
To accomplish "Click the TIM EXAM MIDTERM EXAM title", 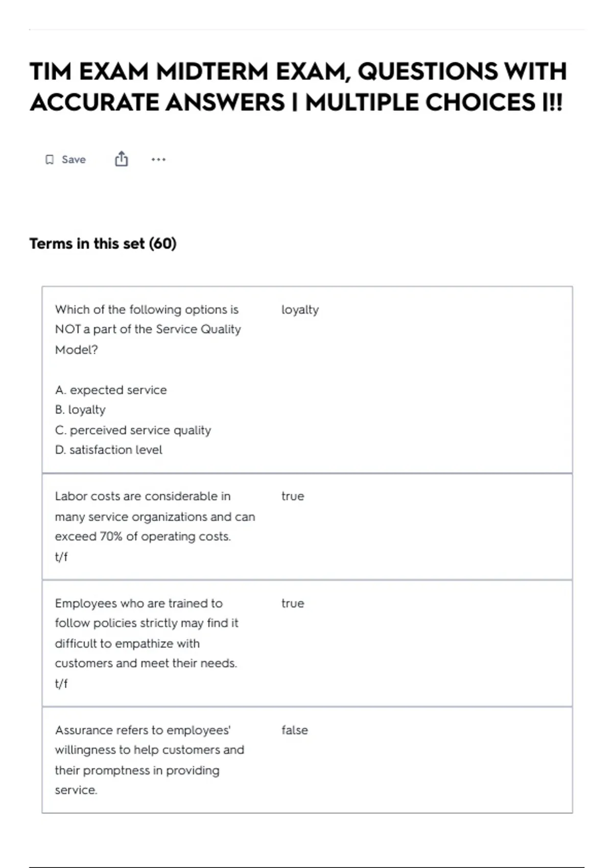I will coord(298,86).
